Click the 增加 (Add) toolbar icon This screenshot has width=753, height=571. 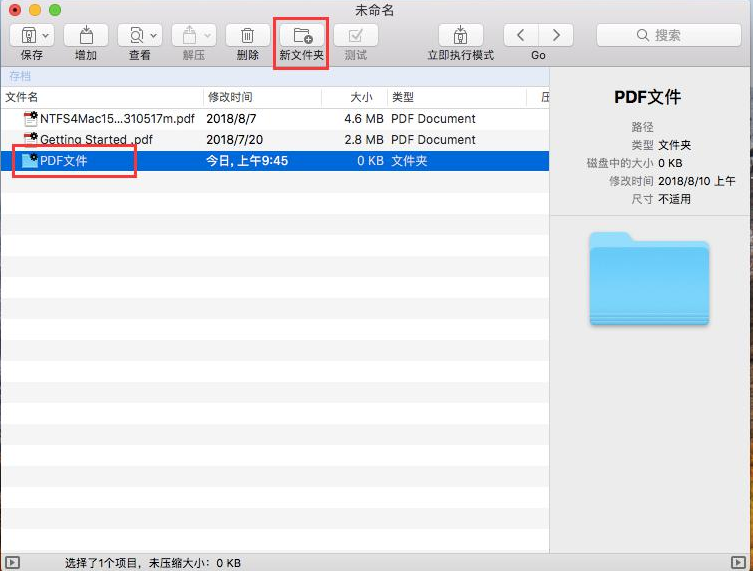(86, 36)
